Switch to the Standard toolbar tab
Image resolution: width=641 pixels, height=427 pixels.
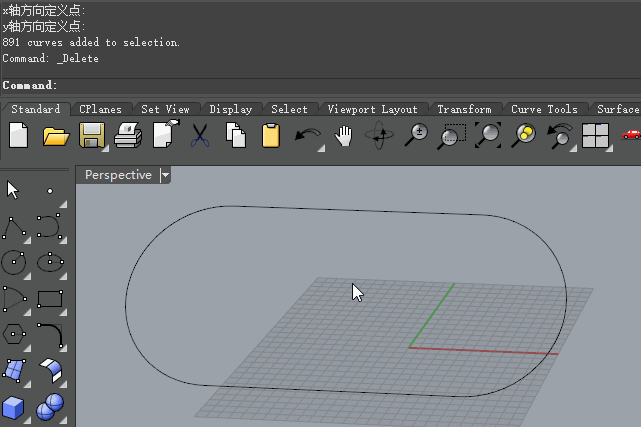(36, 109)
